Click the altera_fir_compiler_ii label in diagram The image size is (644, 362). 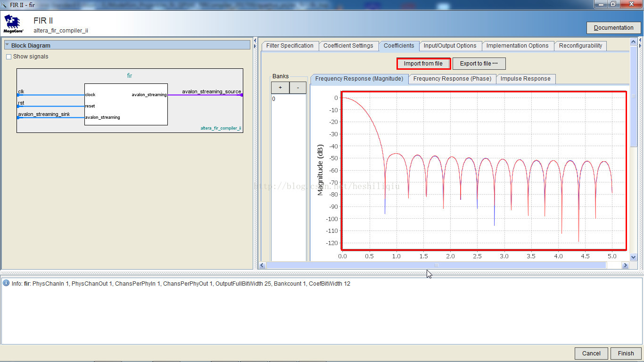point(221,128)
